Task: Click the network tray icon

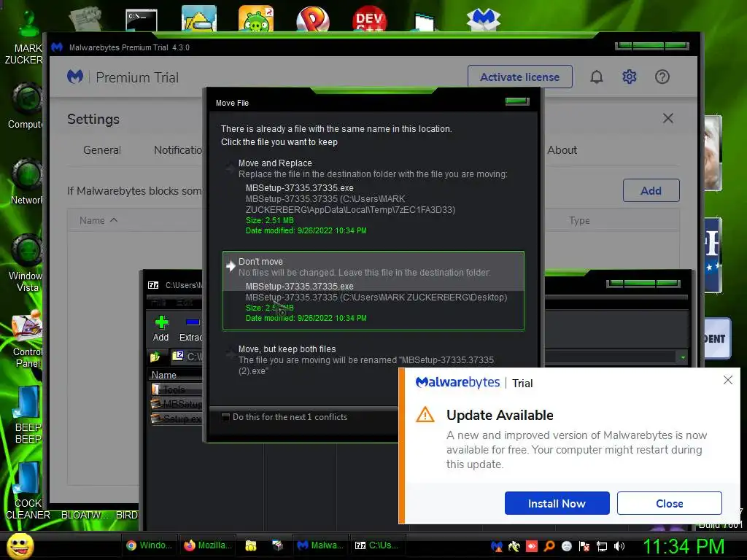Action: (602, 546)
